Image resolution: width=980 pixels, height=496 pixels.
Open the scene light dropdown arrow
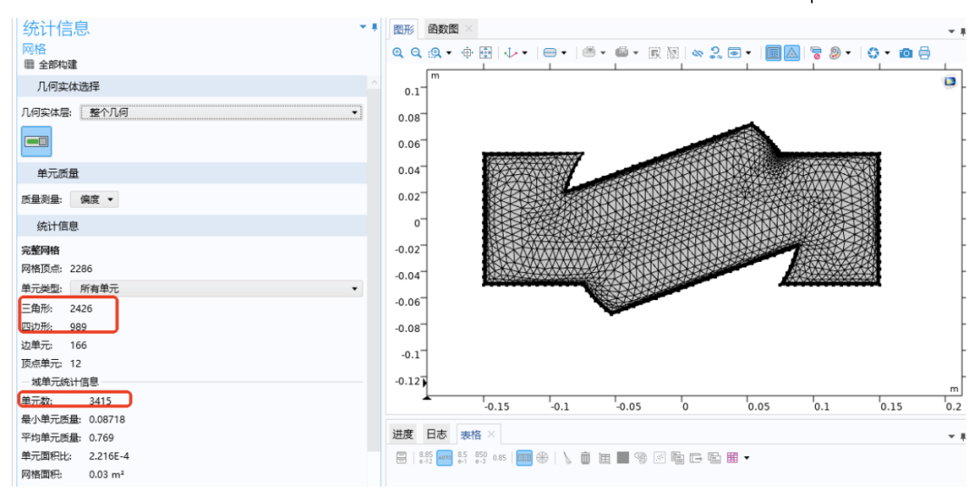887,53
